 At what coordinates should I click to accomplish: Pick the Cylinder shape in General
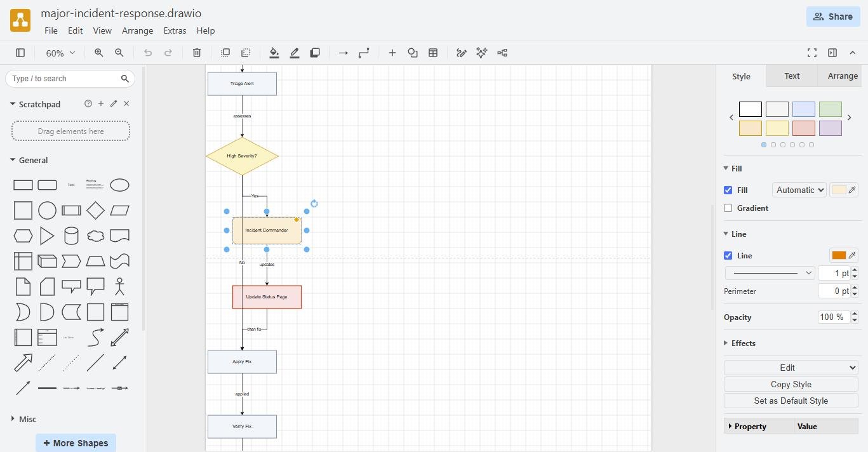click(x=71, y=236)
